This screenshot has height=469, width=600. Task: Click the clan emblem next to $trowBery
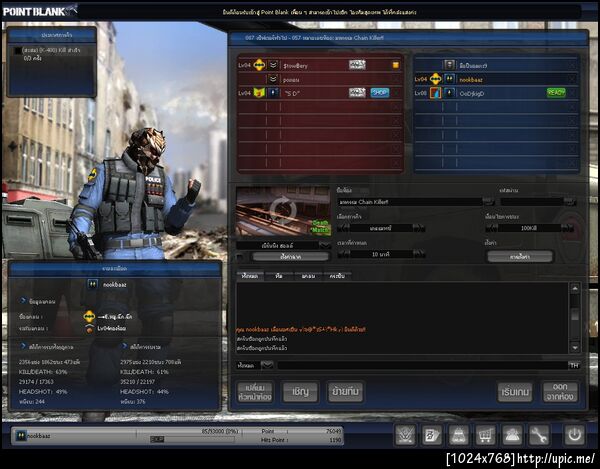(259, 65)
